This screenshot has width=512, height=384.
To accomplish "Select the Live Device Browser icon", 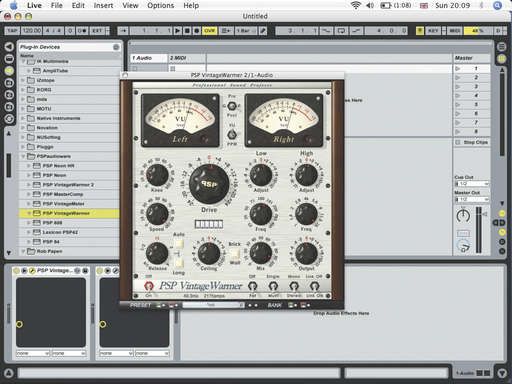I will (x=9, y=59).
